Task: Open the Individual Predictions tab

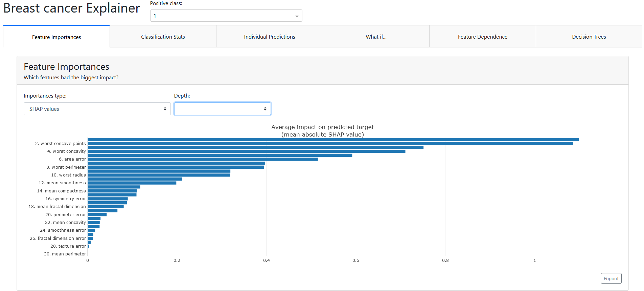Action: coord(269,37)
